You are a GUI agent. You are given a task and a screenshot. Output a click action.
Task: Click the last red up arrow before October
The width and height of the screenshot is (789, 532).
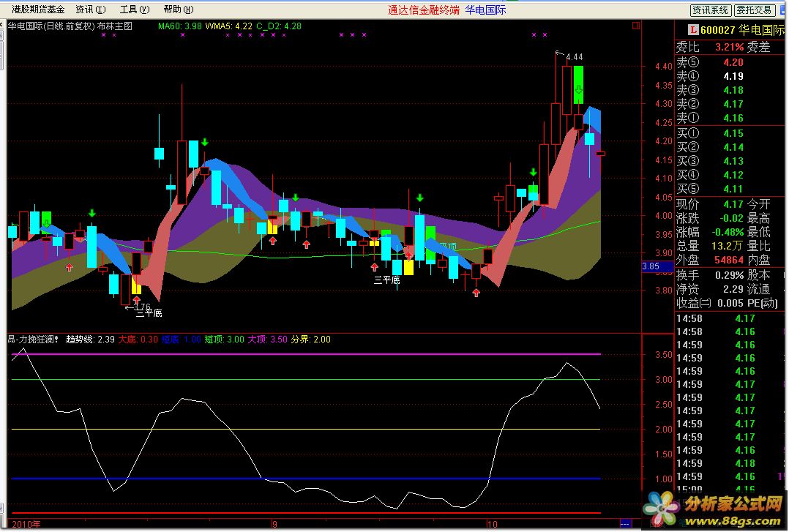pos(476,293)
